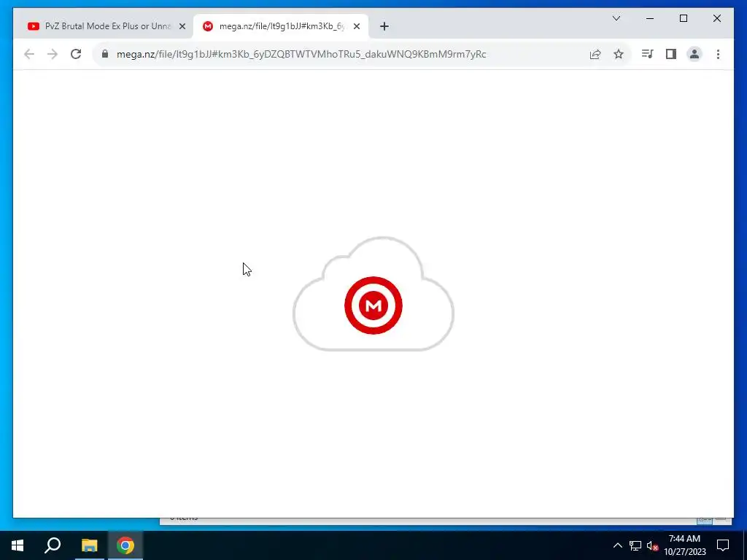Toggle the Chrome side panel

[x=671, y=54]
